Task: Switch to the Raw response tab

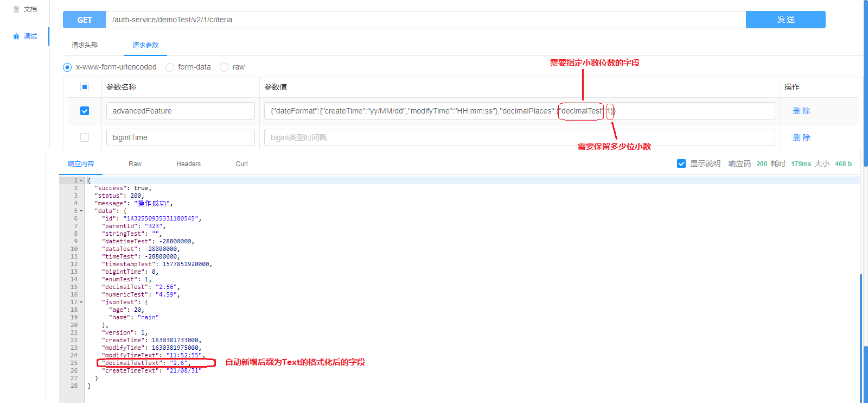Action: [135, 164]
